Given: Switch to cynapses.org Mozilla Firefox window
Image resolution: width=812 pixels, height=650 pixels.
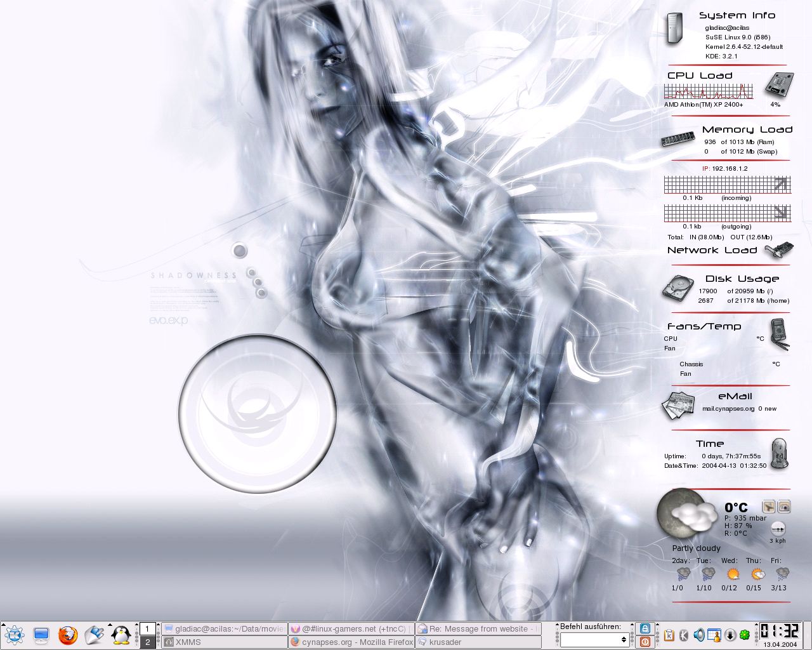Looking at the screenshot, I should tap(351, 642).
